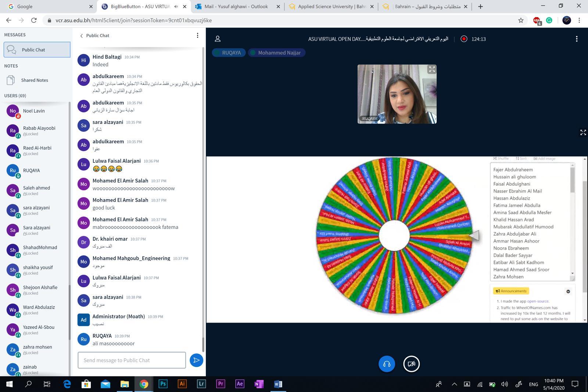The height and width of the screenshot is (392, 588).
Task: Reload the page
Action: click(x=34, y=20)
